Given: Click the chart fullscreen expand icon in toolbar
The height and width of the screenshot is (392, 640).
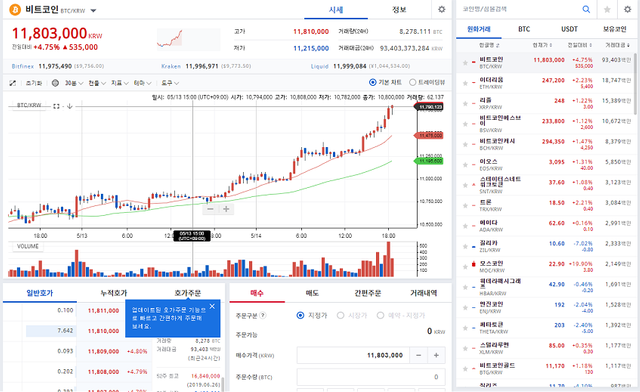Looking at the screenshot, I should [13, 83].
